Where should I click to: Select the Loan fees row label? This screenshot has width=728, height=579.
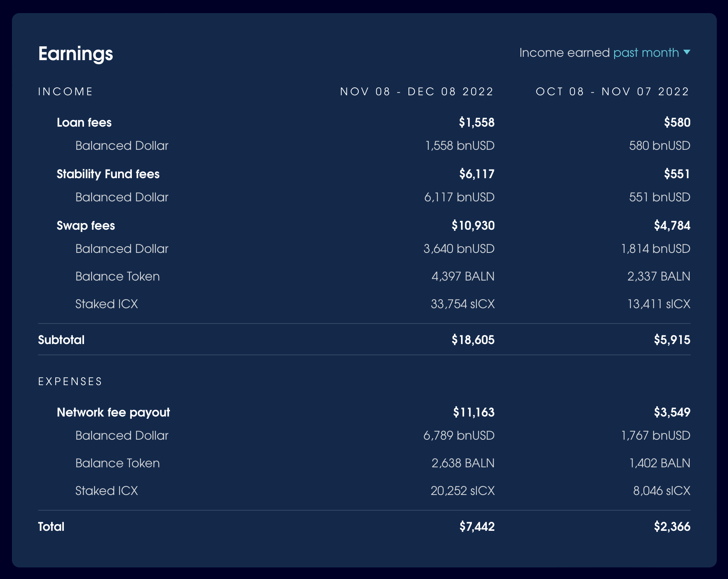point(84,123)
